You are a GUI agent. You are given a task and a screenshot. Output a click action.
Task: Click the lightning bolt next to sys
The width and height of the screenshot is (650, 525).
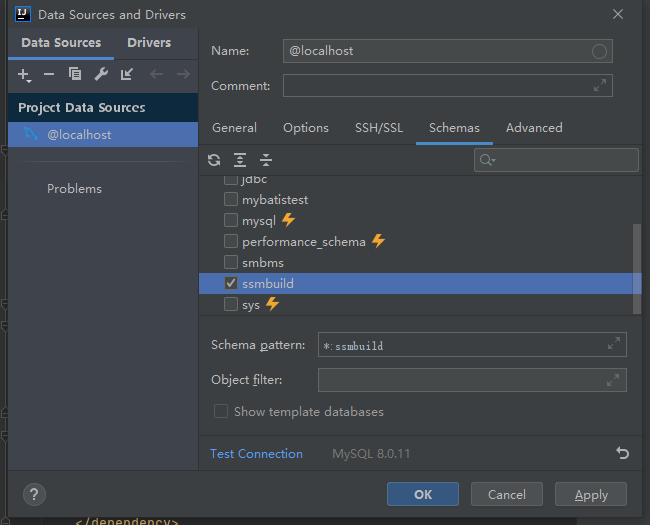[x=272, y=304]
